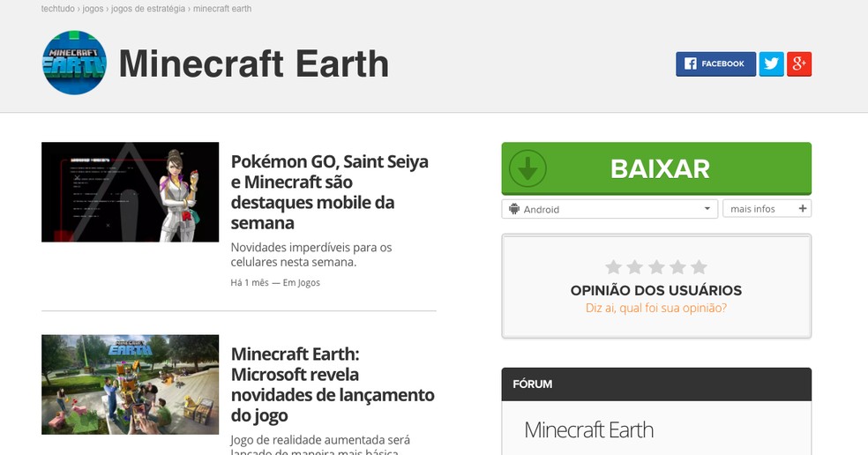Viewport: 868px width, 455px height.
Task: Click the Minecraft Earth page title
Action: [x=254, y=63]
